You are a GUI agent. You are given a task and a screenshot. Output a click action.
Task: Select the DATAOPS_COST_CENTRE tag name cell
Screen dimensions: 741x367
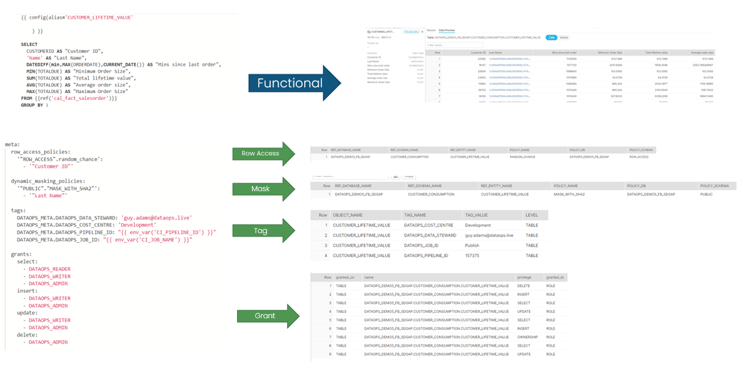pos(430,225)
